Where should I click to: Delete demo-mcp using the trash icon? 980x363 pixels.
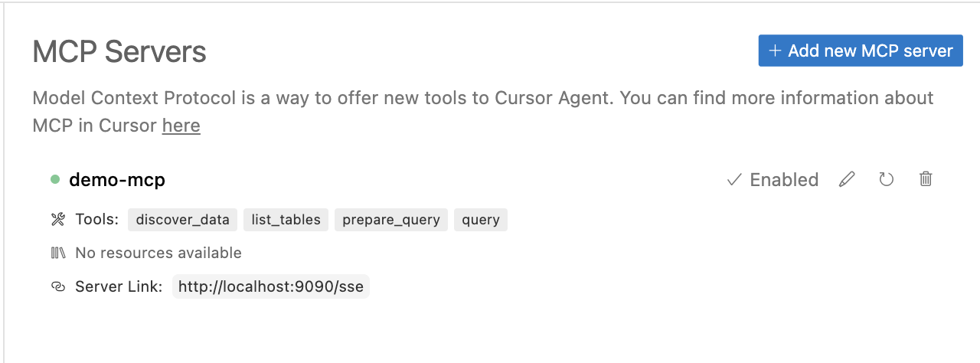point(926,180)
